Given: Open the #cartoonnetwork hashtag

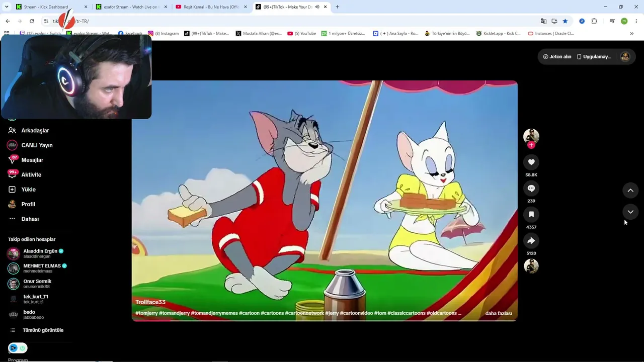Looking at the screenshot, I should [304, 313].
